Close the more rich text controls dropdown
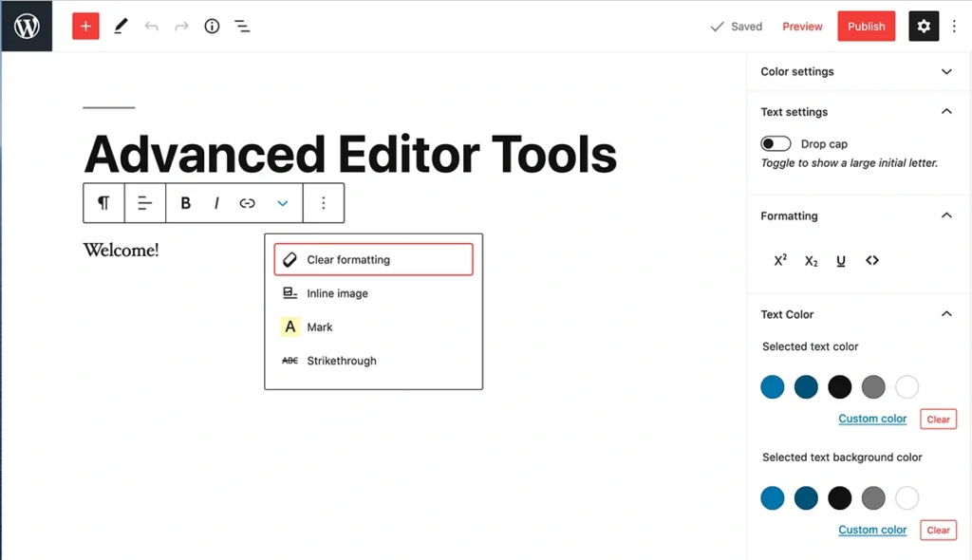This screenshot has height=560, width=972. pyautogui.click(x=282, y=203)
